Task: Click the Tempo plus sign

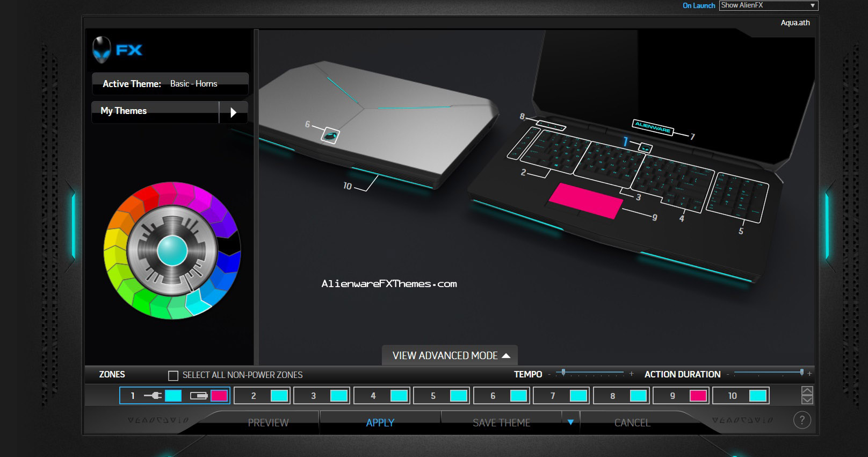Action: click(x=631, y=373)
